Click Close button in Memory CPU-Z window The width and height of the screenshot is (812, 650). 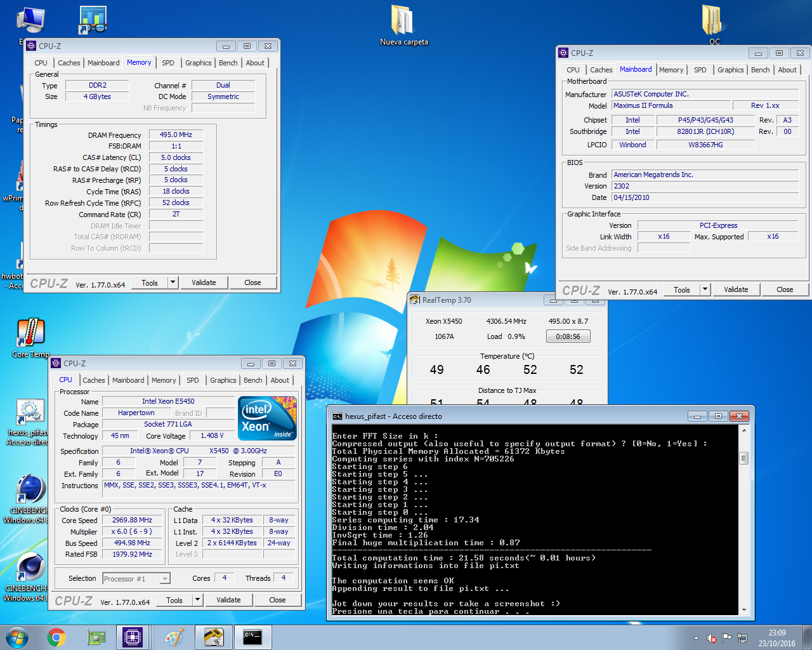[252, 282]
